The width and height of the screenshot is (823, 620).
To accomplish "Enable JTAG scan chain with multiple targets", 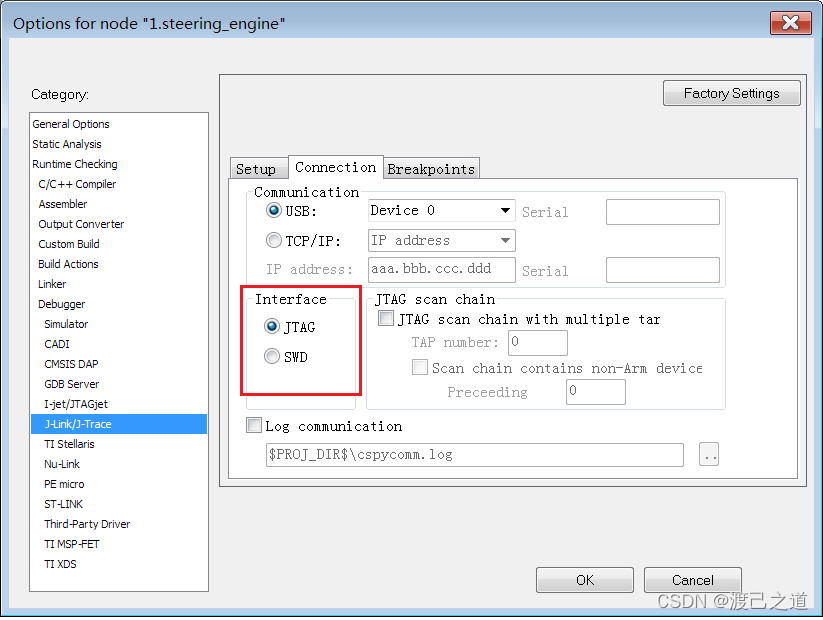I will click(386, 318).
